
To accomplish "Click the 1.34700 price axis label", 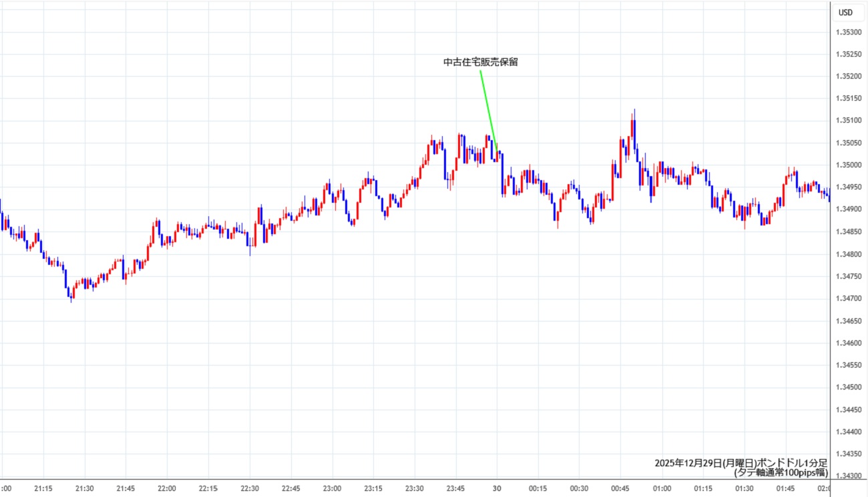I will [847, 299].
